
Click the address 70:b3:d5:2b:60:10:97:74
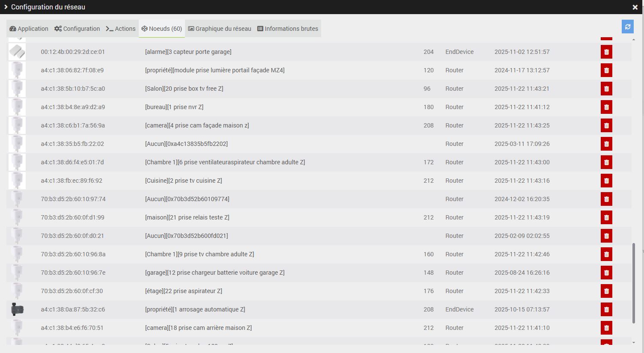pos(73,199)
